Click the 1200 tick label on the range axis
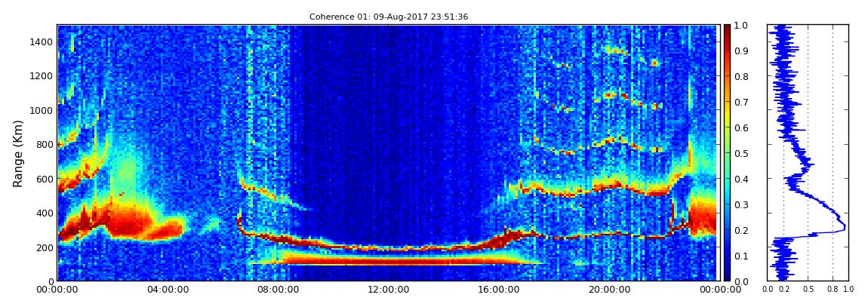The image size is (868, 307). coord(41,75)
